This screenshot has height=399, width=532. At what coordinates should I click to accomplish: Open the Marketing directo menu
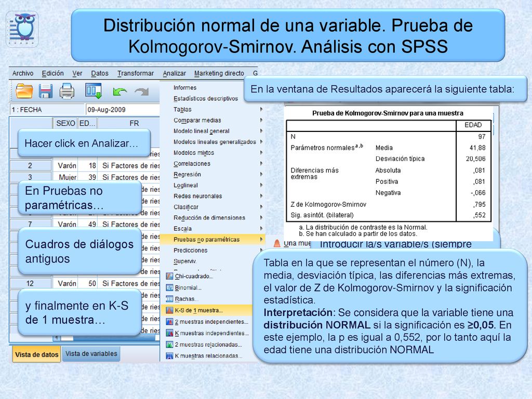[219, 73]
